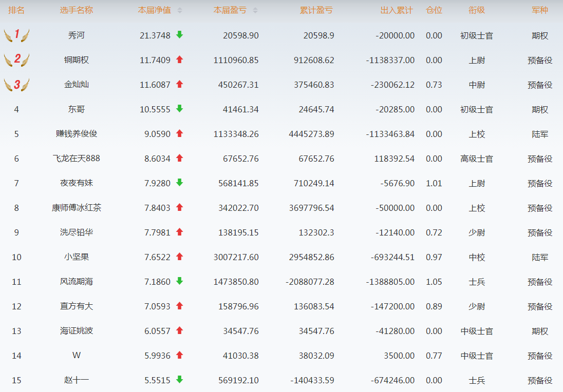Click rank 2 laurel badge icon
Screen dimensions: 563x392
coord(16,60)
